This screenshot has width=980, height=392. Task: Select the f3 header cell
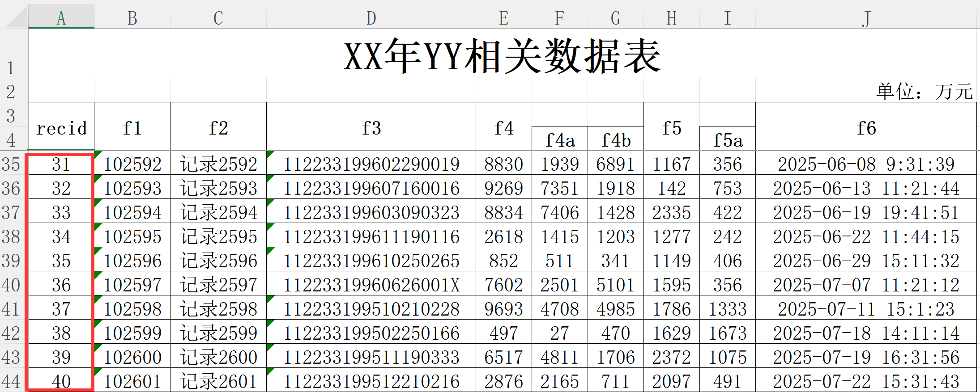click(x=371, y=128)
